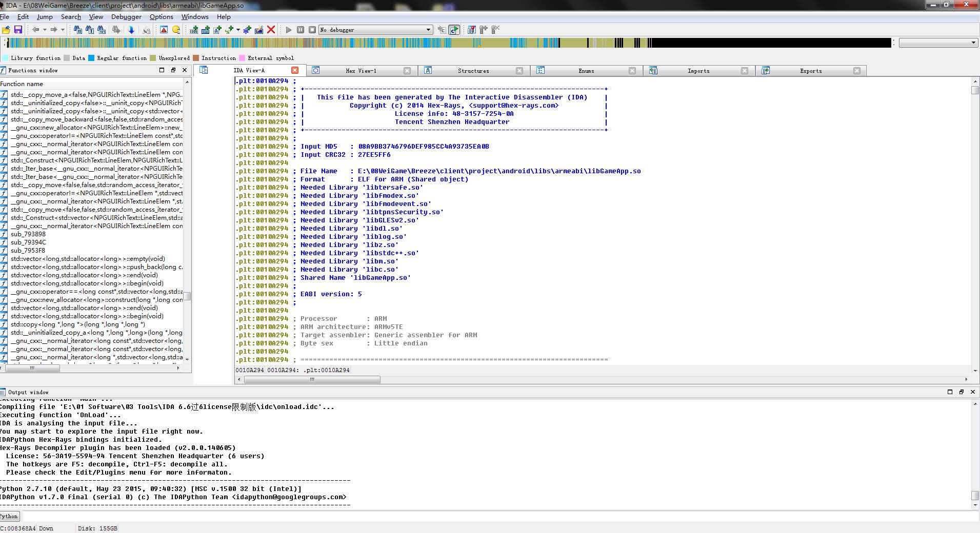Open the Debugger menu
The height and width of the screenshot is (533, 980).
126,17
